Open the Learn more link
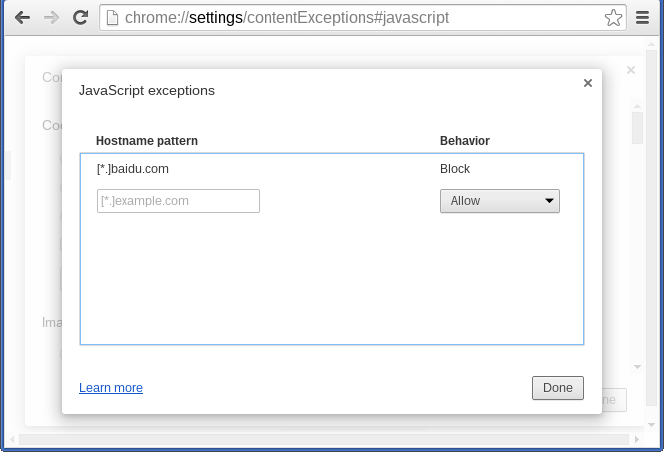The height and width of the screenshot is (452, 664). click(111, 388)
